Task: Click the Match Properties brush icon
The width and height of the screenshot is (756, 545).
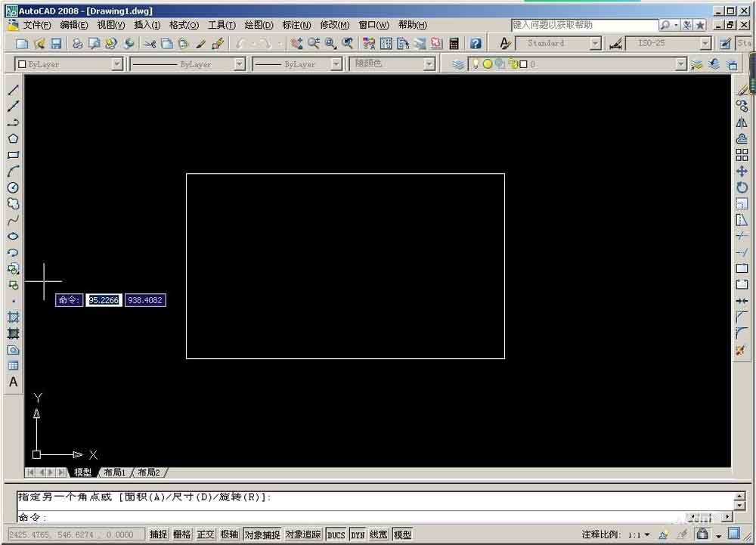Action: [201, 43]
